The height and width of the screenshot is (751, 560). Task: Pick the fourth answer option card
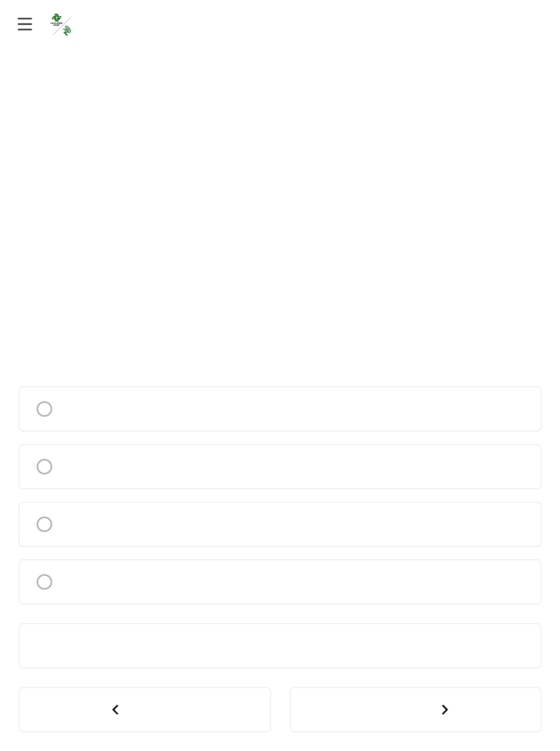point(291,582)
